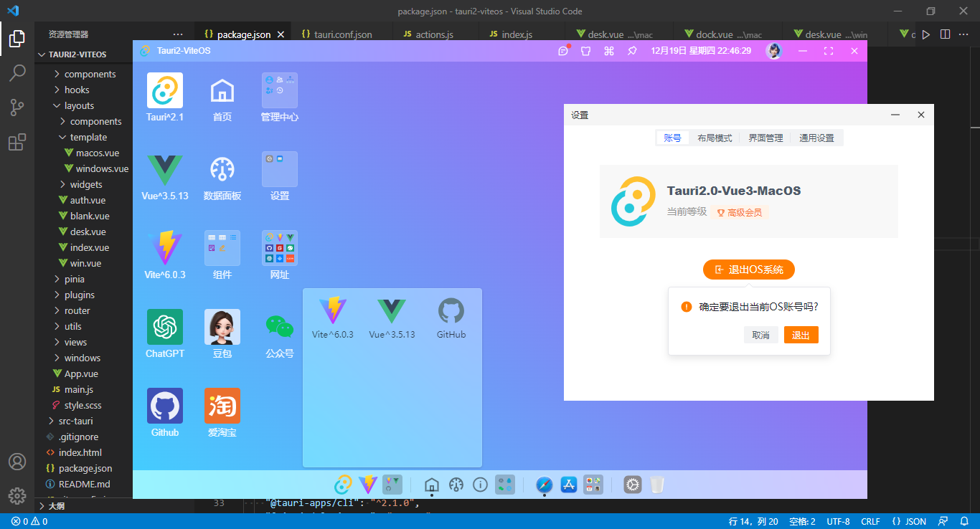The width and height of the screenshot is (980, 529).
Task: Open the system settings gear in the dock
Action: (632, 485)
